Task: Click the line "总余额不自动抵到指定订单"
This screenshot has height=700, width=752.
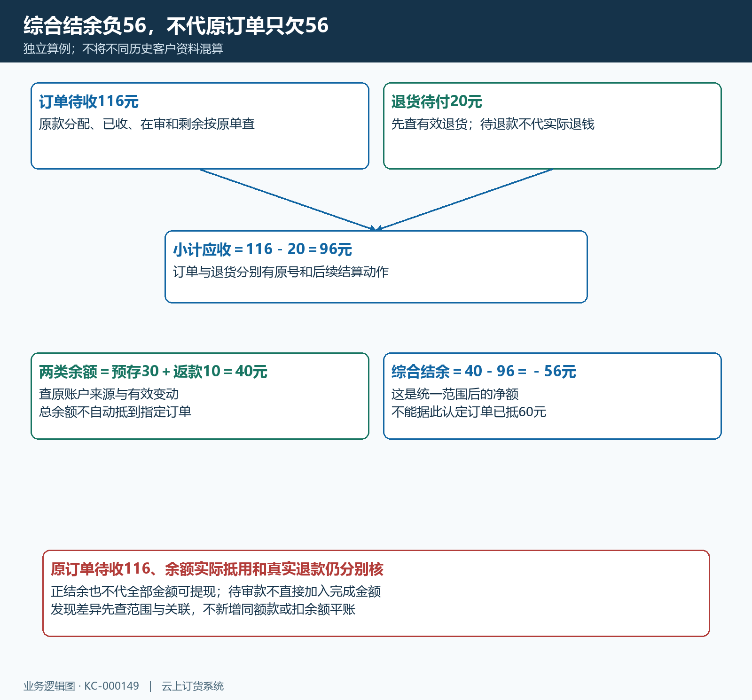Action: (115, 412)
